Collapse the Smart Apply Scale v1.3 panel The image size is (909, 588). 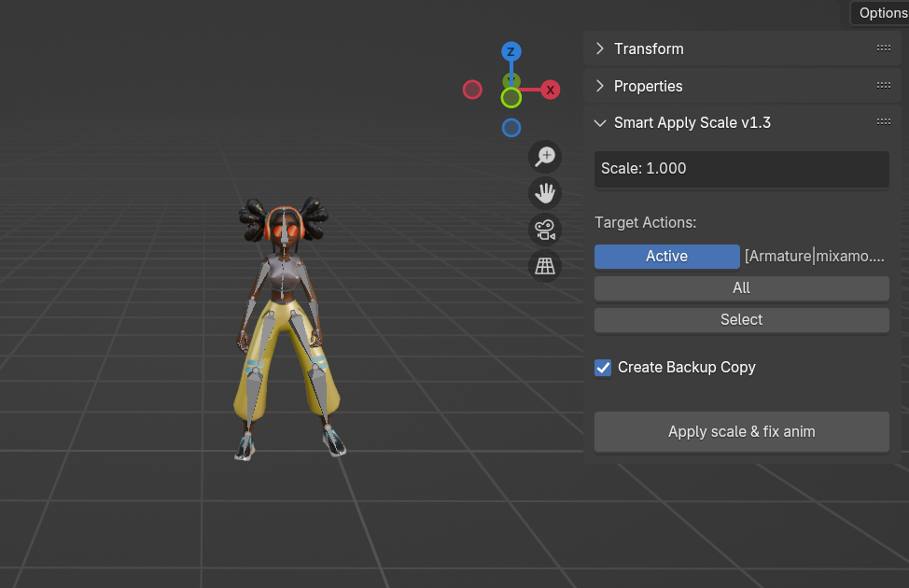(x=600, y=123)
